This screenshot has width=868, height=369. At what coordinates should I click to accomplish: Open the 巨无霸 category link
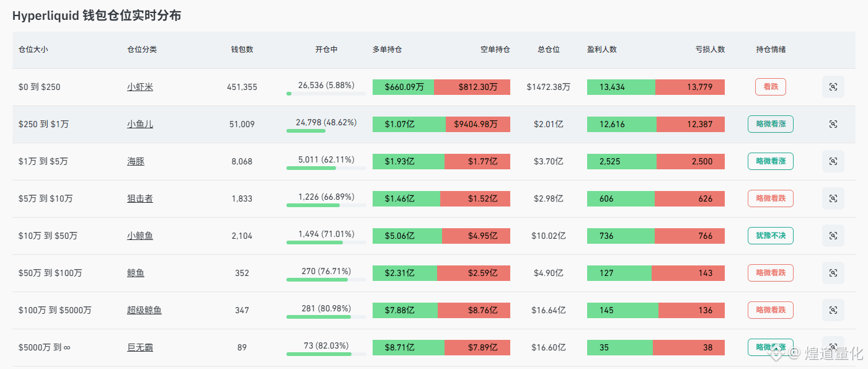[140, 347]
